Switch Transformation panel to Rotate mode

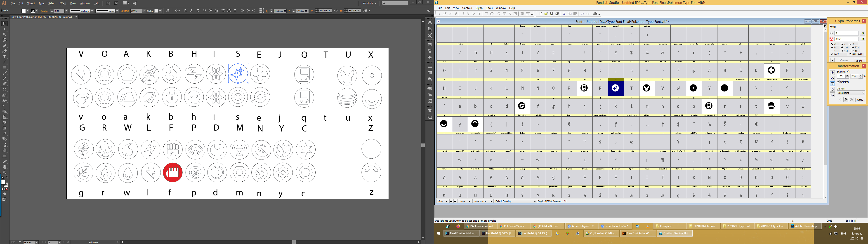click(832, 79)
